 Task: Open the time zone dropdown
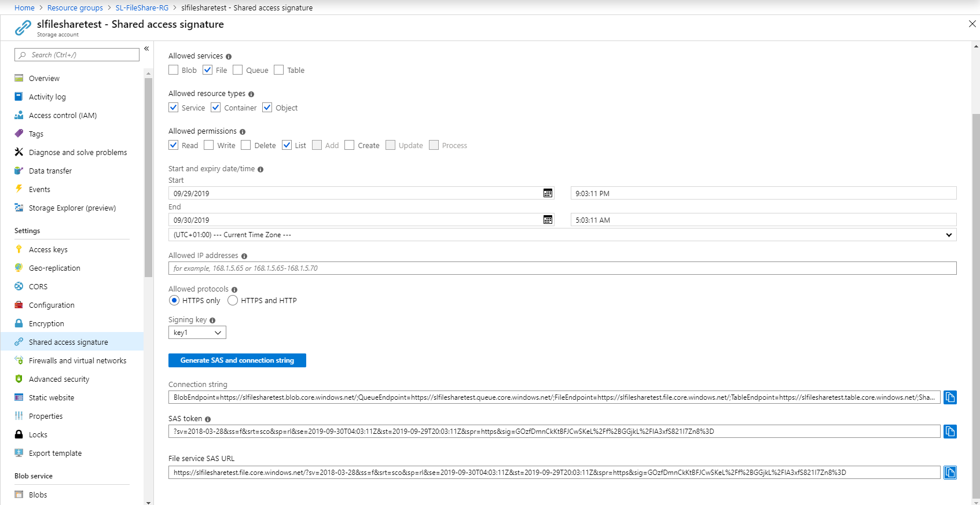click(562, 235)
